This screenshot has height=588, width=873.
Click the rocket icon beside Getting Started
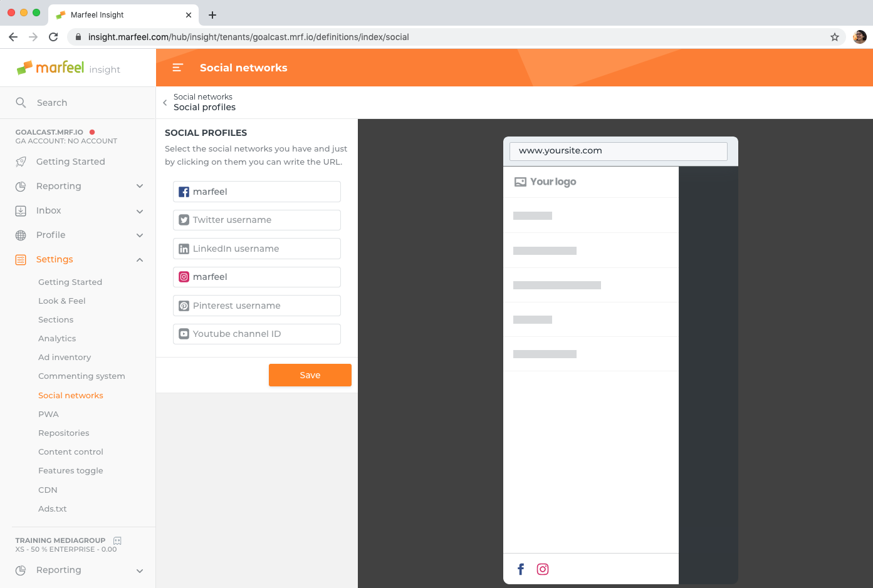point(21,162)
